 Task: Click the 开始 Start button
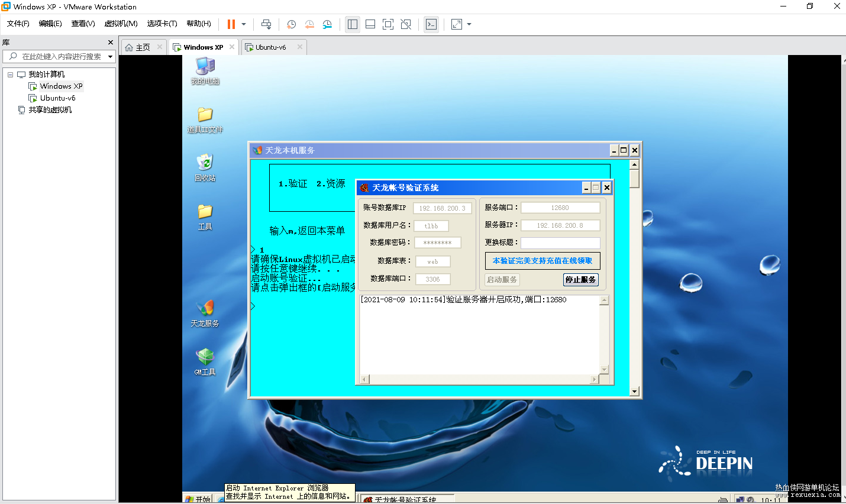tap(198, 499)
